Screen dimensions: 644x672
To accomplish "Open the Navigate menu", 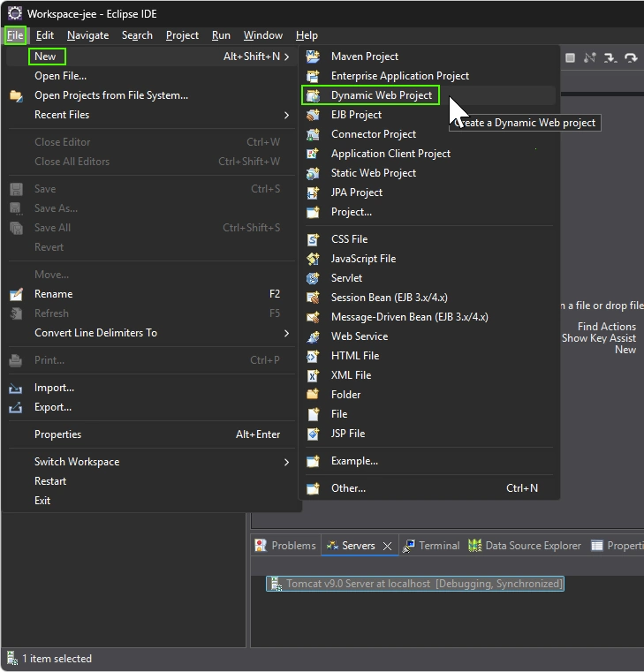I will [x=87, y=35].
